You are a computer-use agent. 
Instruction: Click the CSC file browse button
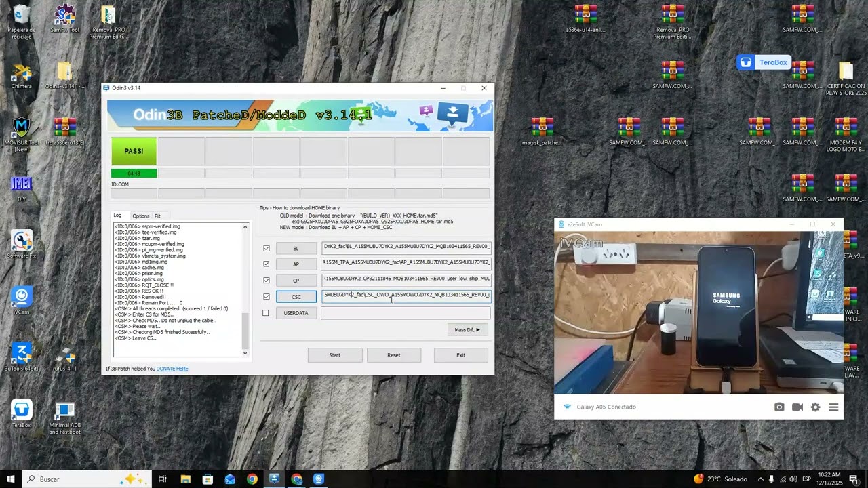[296, 297]
